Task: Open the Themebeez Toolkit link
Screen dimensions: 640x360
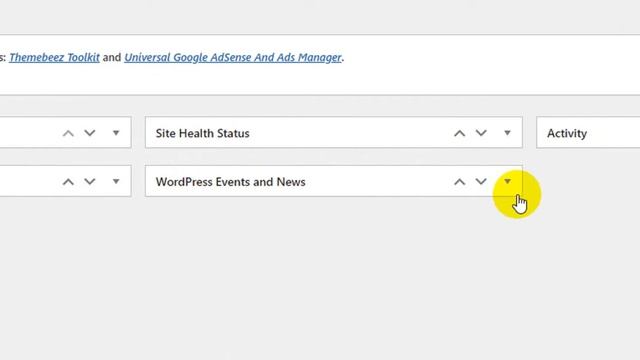Action: click(54, 58)
